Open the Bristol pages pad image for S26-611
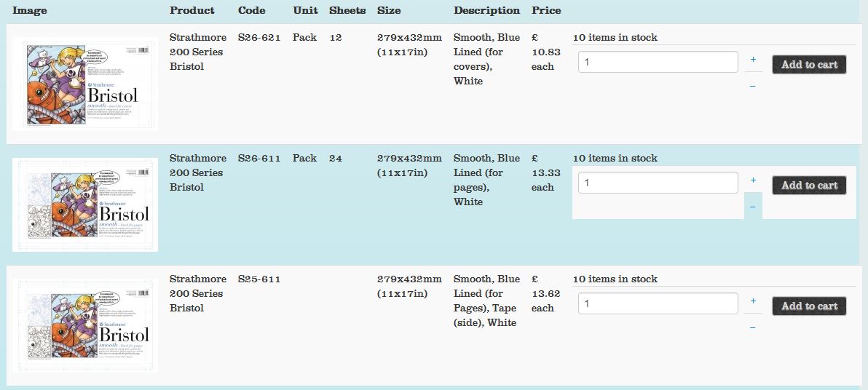Screen dimensions: 868x390 85,204
